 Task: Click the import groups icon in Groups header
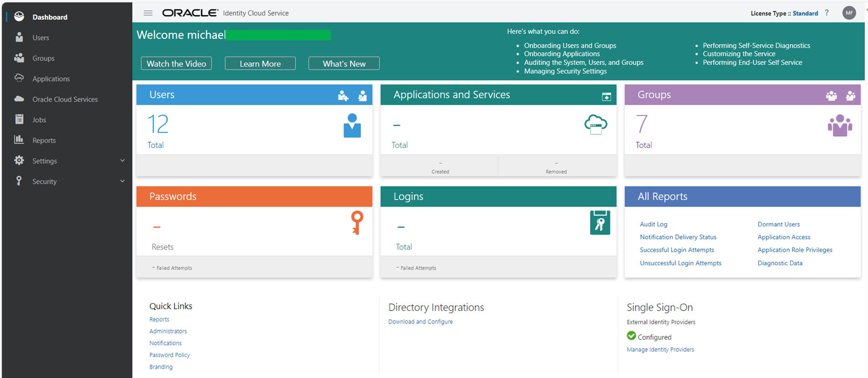coord(851,95)
